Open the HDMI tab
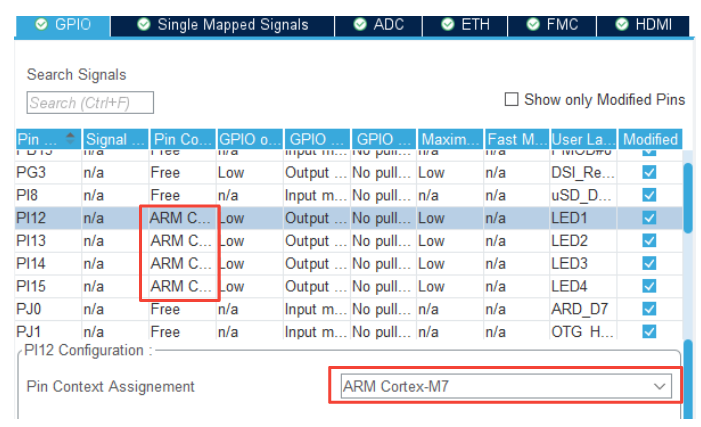The image size is (701, 427). [642, 24]
